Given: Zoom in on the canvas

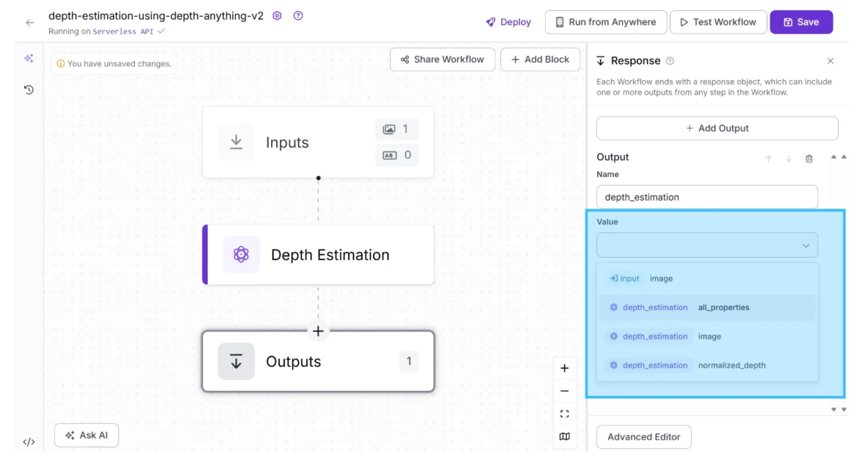Looking at the screenshot, I should [x=564, y=368].
